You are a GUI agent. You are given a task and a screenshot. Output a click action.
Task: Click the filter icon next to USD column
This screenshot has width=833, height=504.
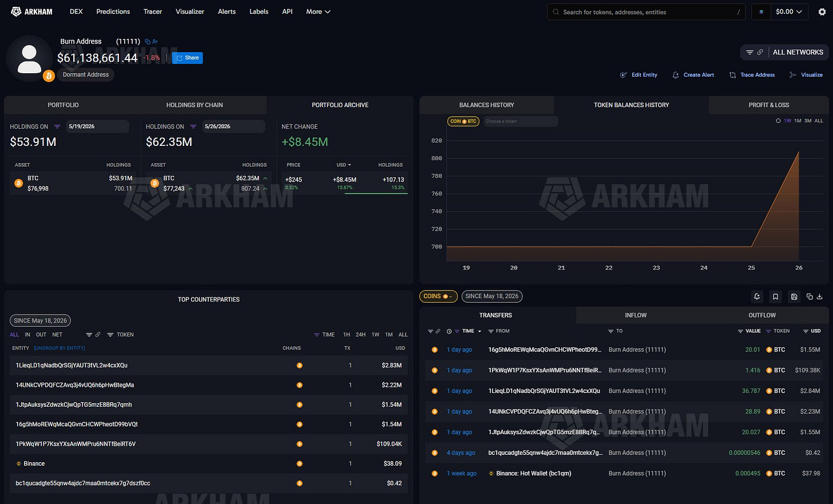tap(806, 331)
